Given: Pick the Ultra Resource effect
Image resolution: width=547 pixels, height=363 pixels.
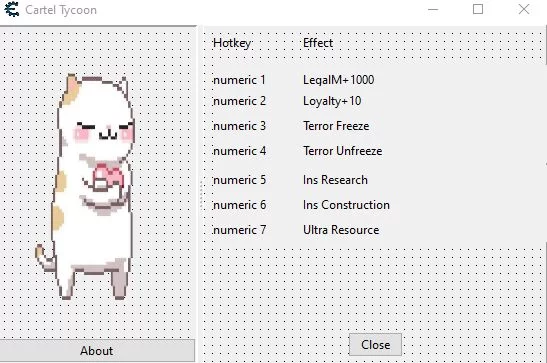Looking at the screenshot, I should (x=341, y=230).
